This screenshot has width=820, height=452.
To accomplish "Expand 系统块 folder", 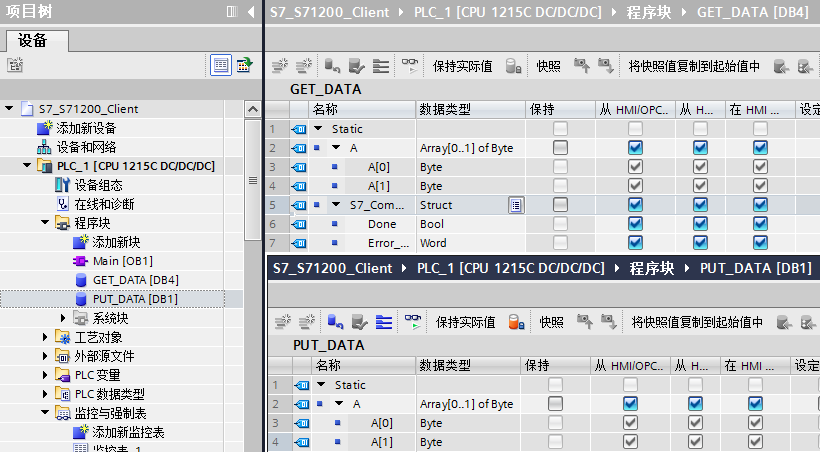I will (x=63, y=318).
